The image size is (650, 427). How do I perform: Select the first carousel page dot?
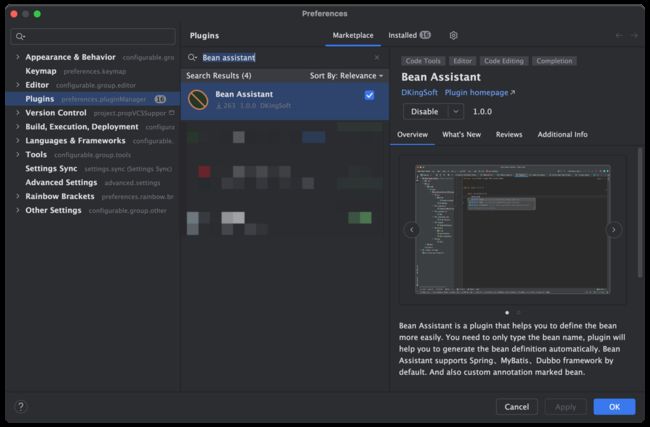click(x=507, y=313)
